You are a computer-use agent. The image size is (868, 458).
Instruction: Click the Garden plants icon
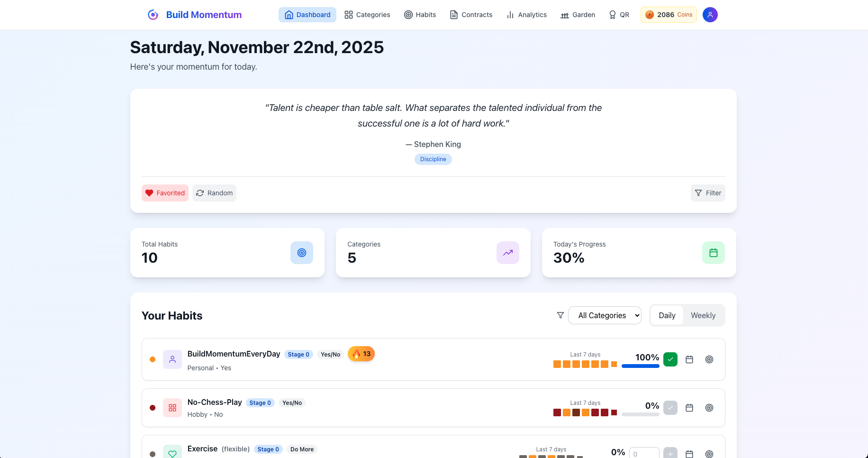pos(564,15)
